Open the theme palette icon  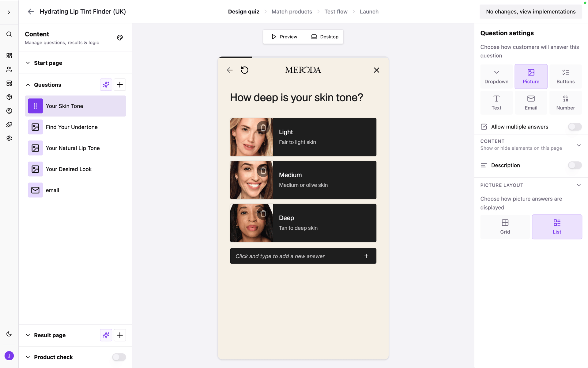[x=120, y=38]
